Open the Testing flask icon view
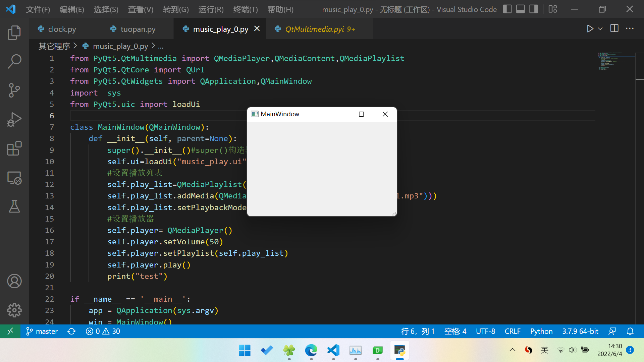 14,206
